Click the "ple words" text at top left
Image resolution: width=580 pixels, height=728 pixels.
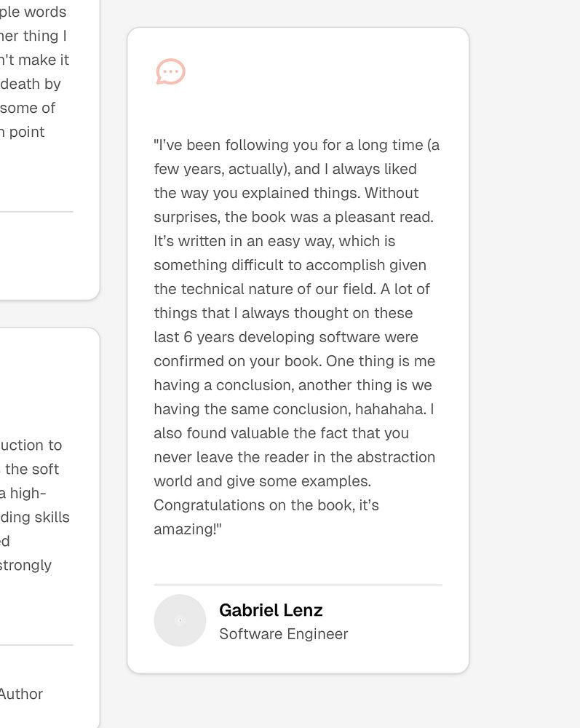click(33, 12)
